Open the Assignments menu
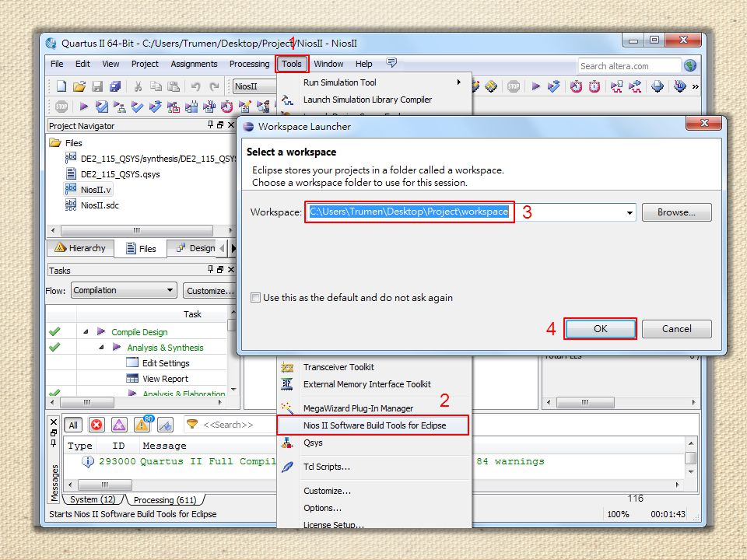The image size is (747, 560). pyautogui.click(x=194, y=64)
